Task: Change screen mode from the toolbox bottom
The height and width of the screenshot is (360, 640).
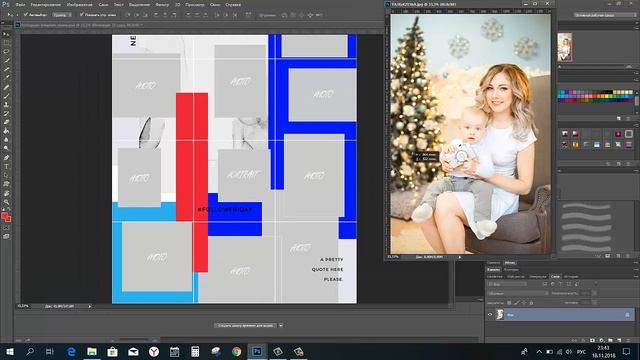Action: click(6, 236)
